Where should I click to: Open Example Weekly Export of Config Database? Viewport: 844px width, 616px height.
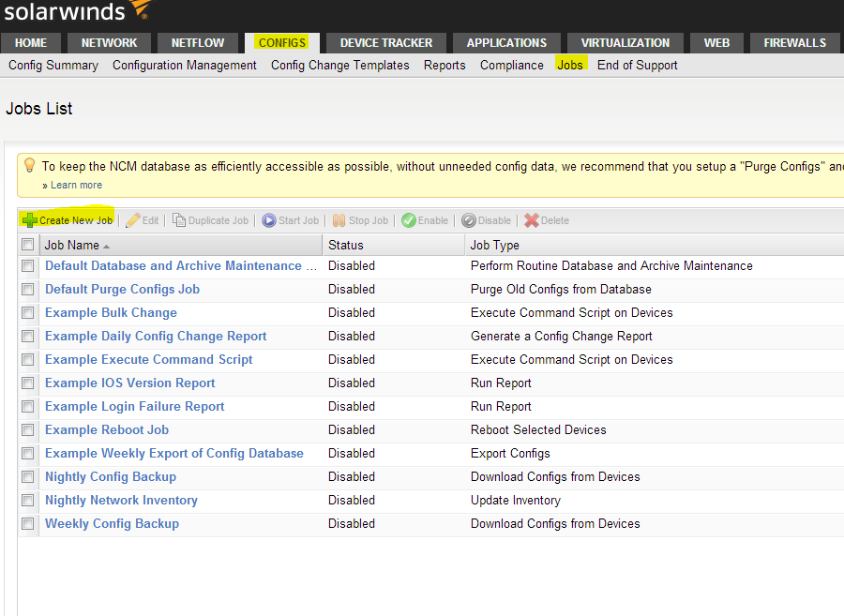click(173, 454)
